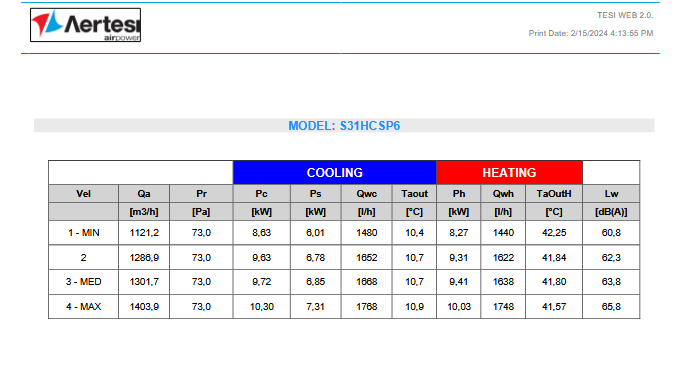Select the Taout column header
The height and width of the screenshot is (384, 683).
coord(414,194)
